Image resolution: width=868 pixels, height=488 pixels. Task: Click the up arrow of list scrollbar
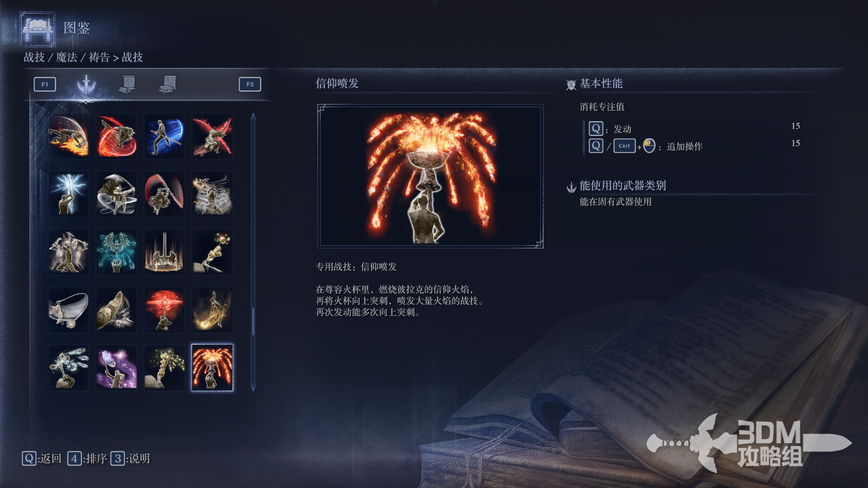(253, 117)
